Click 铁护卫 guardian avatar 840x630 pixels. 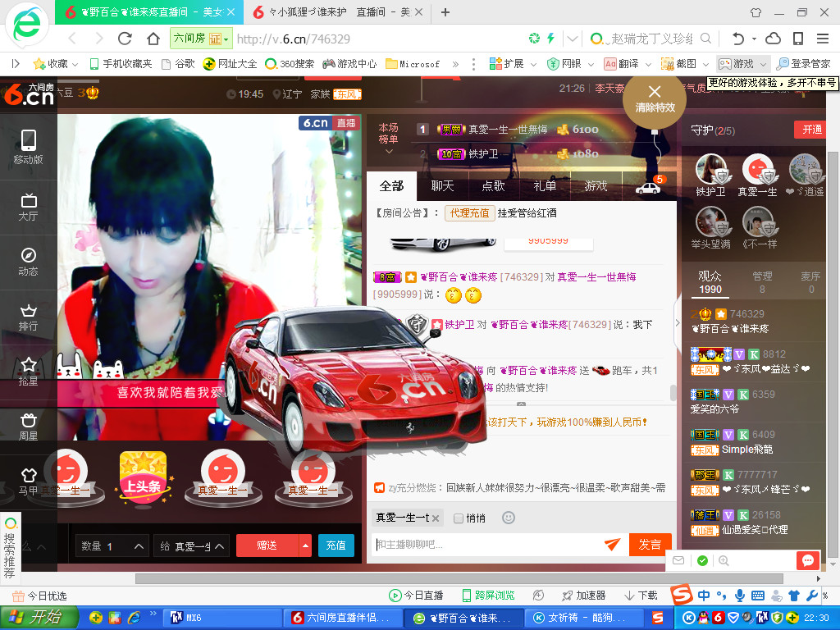(710, 169)
